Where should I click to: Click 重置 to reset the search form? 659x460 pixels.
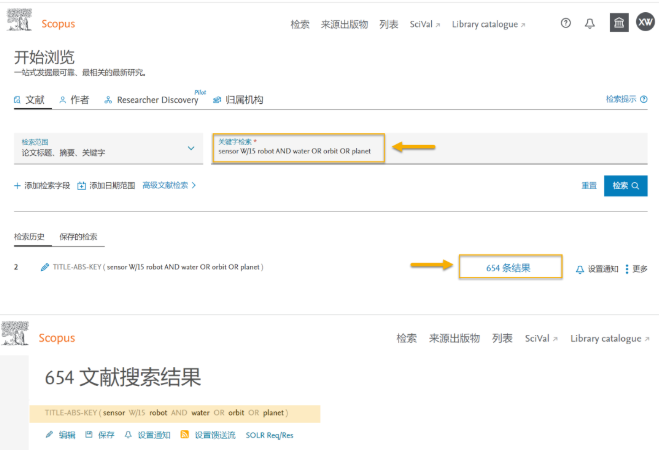589,186
